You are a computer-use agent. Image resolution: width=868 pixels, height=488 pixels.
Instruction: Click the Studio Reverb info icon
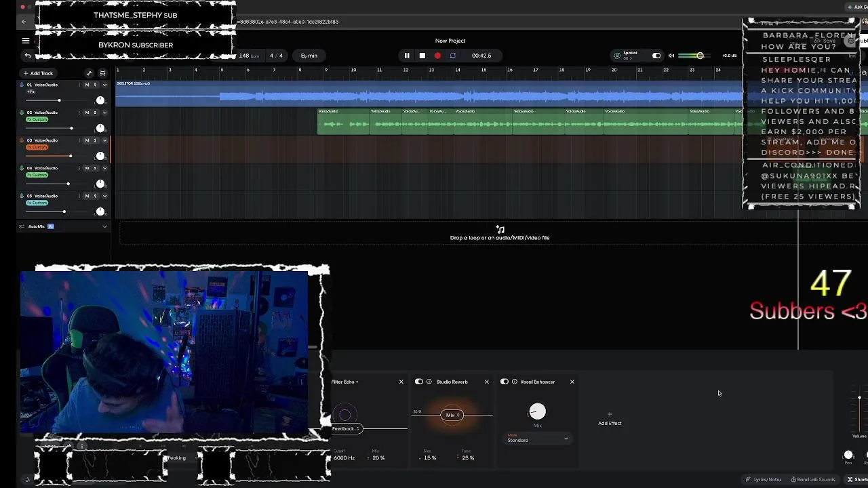point(429,382)
